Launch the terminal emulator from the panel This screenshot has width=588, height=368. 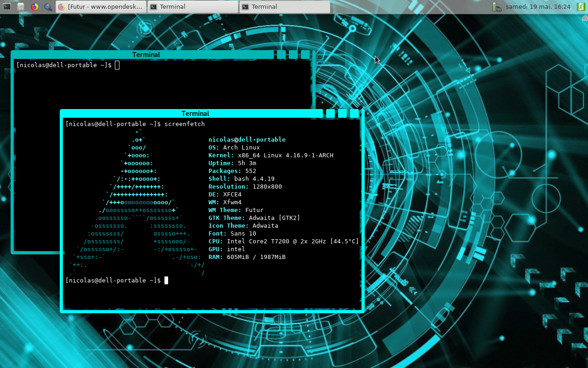click(x=7, y=7)
